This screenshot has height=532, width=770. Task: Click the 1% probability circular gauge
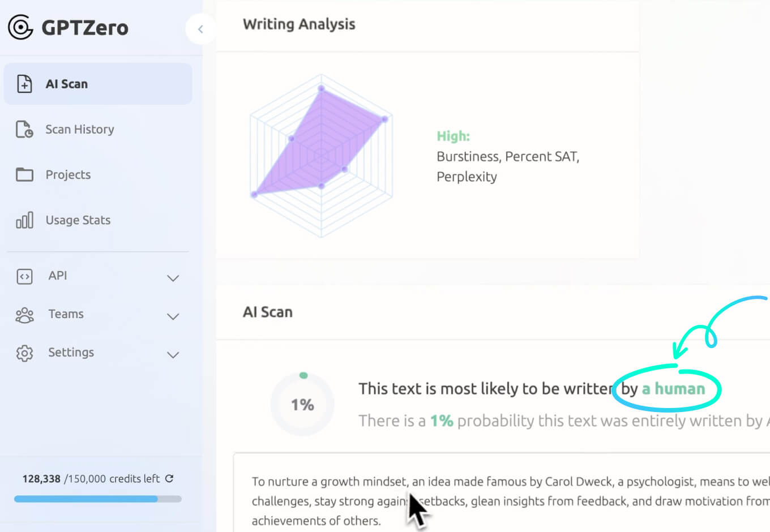(x=302, y=404)
